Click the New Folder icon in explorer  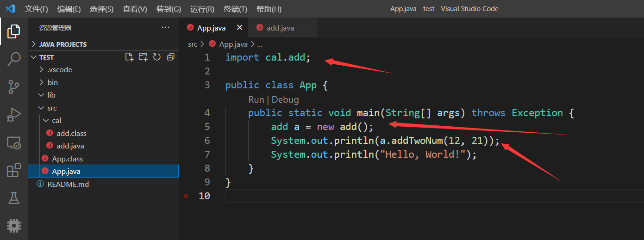[x=144, y=57]
